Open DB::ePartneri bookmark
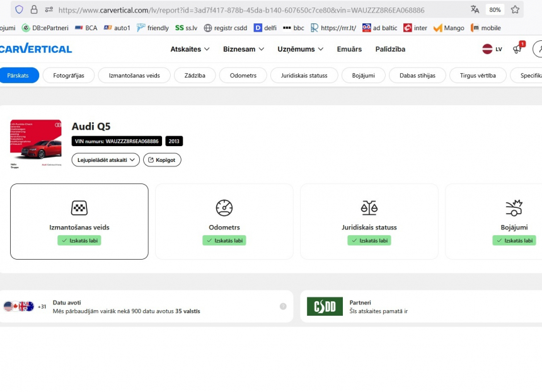The height and width of the screenshot is (392, 542). coord(45,28)
